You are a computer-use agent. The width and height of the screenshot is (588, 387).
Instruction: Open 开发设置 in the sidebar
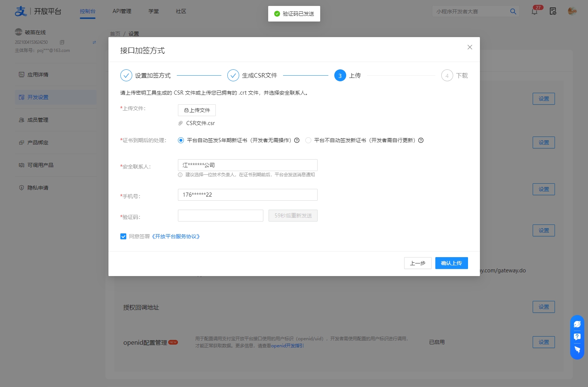pos(56,97)
